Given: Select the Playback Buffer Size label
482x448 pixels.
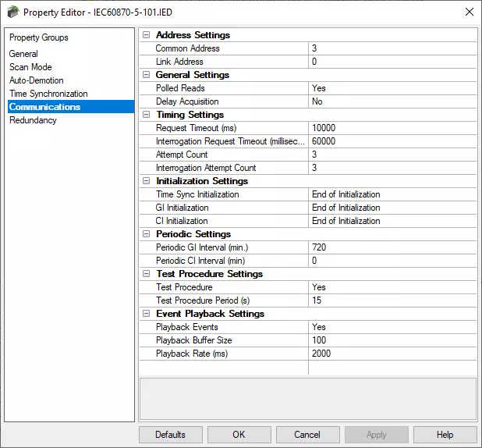Looking at the screenshot, I should pyautogui.click(x=194, y=340).
